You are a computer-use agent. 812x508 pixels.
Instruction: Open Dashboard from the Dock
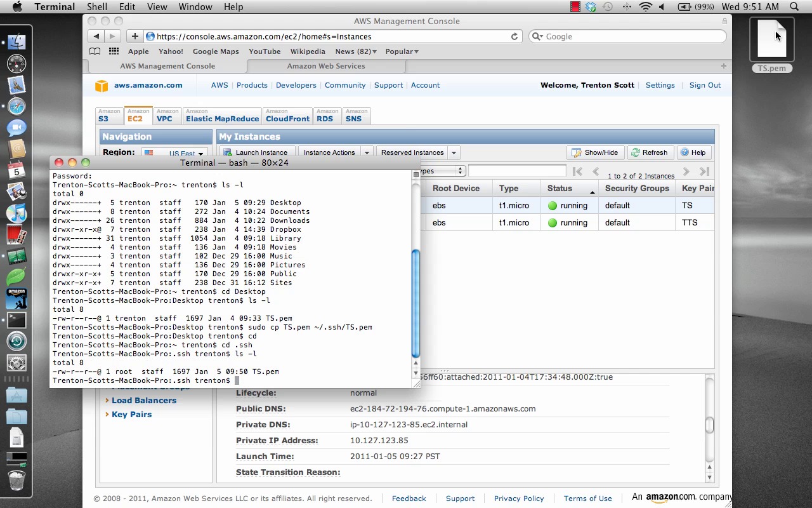point(16,63)
